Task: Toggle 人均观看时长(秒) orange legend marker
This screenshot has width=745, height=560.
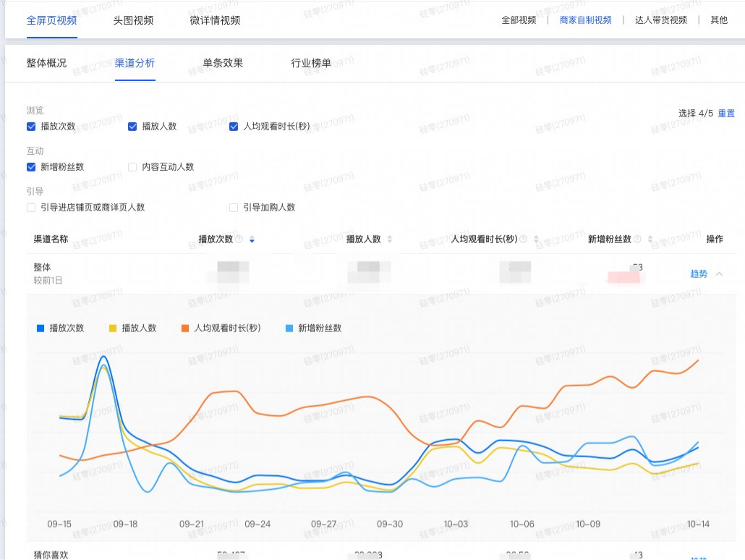Action: click(x=186, y=328)
